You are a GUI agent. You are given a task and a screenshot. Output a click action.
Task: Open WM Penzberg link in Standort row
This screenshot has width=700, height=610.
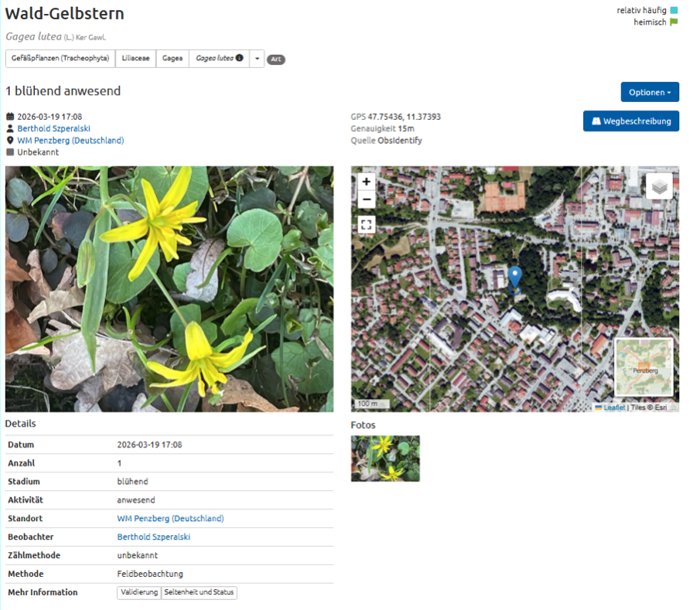tap(170, 519)
